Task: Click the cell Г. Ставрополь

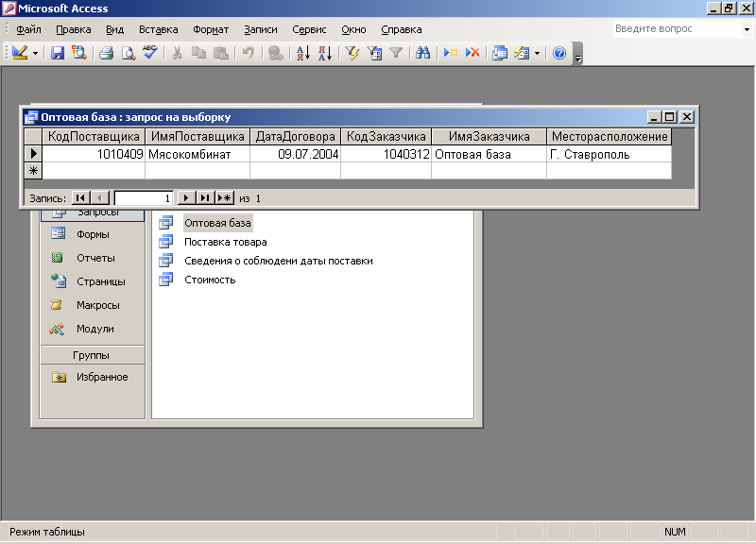Action: tap(610, 154)
